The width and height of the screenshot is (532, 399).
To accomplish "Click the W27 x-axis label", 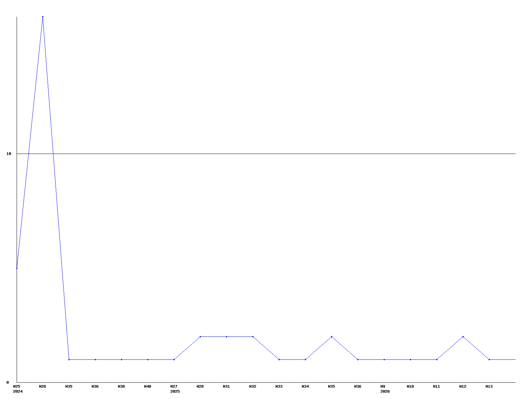I will point(174,386).
